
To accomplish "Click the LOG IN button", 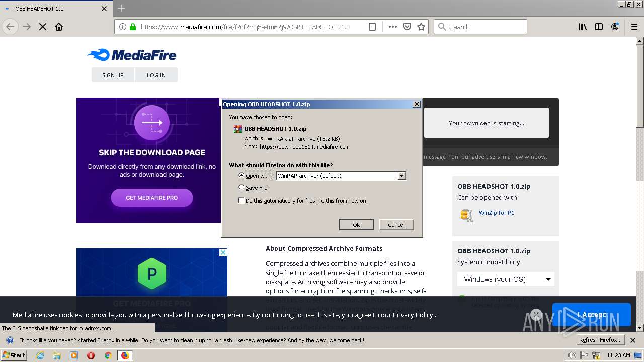I will (x=156, y=75).
